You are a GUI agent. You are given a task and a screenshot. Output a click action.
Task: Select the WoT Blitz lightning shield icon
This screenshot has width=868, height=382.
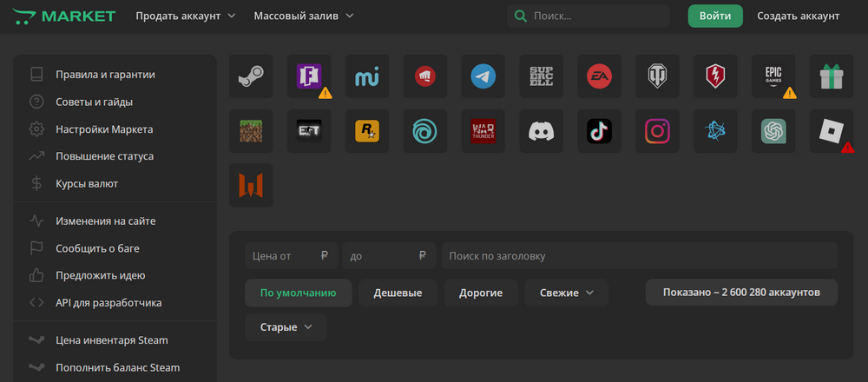coord(715,76)
